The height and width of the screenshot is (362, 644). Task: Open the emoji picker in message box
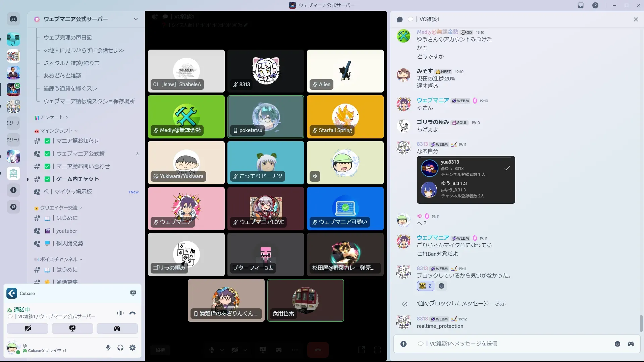click(x=617, y=344)
